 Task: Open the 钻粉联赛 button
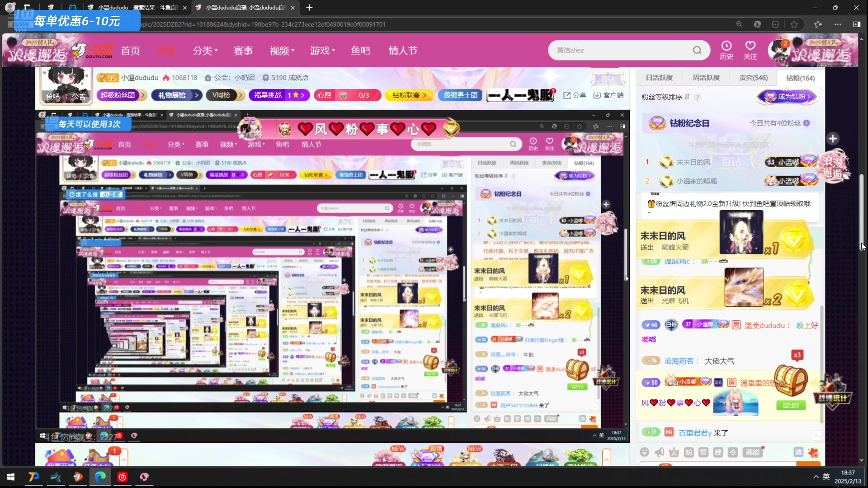410,95
